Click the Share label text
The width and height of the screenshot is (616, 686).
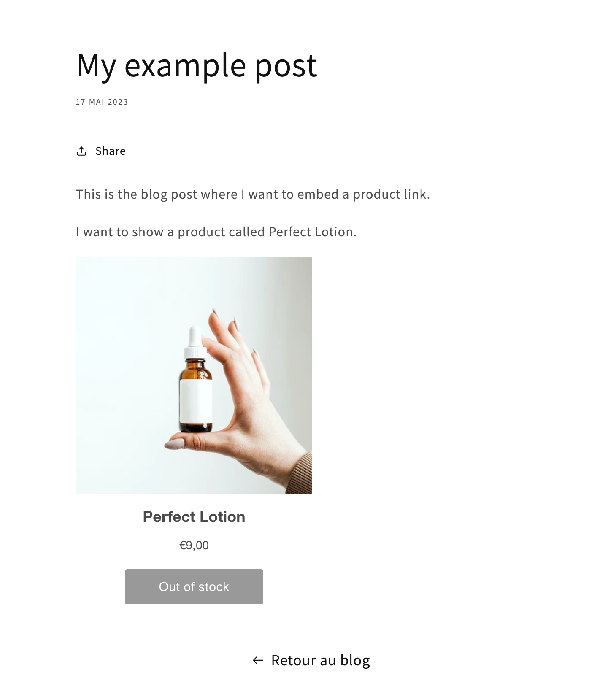110,151
